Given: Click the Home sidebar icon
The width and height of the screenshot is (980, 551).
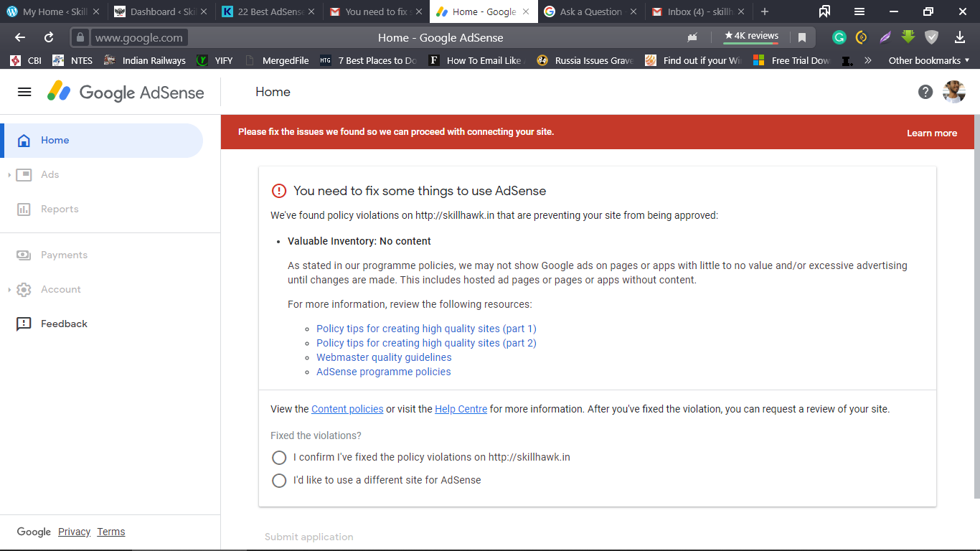Looking at the screenshot, I should pyautogui.click(x=24, y=141).
